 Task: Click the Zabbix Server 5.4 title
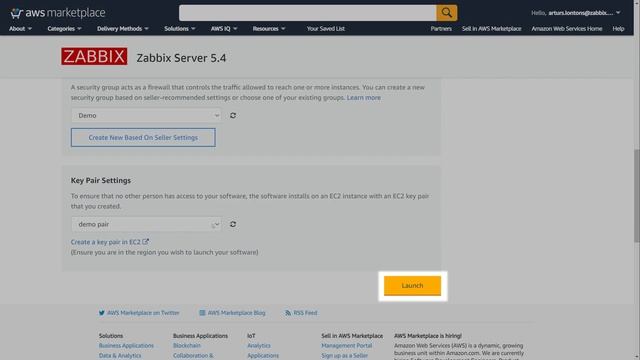(x=181, y=58)
